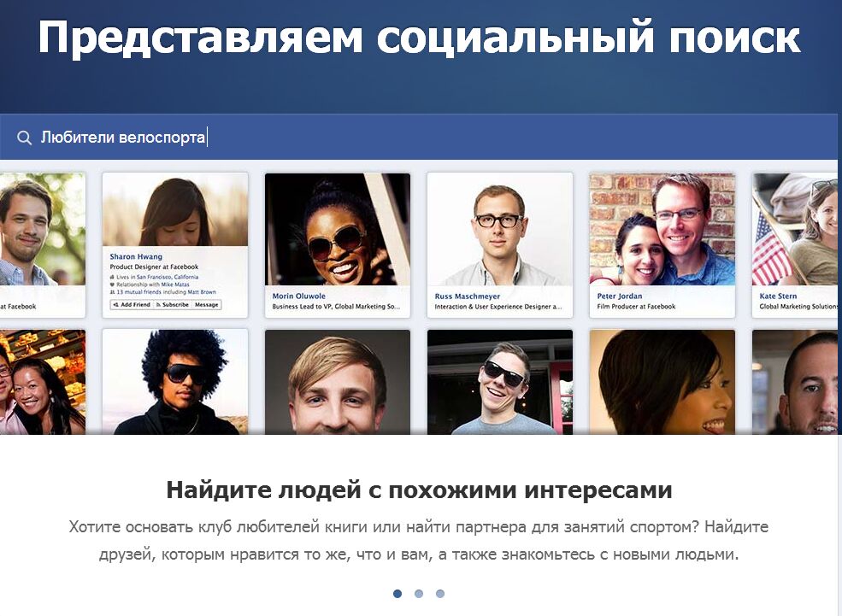Select Kate Stern's photo with the flag

(795, 229)
